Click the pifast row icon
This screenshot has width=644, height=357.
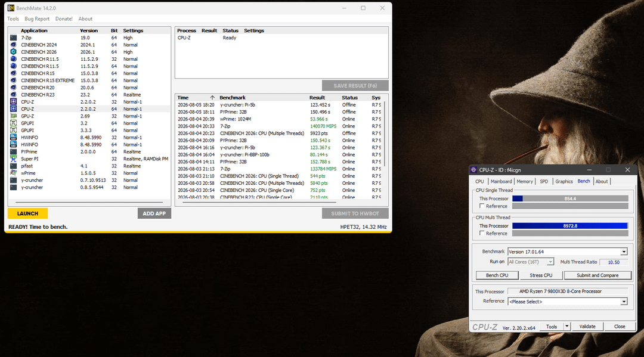[14, 166]
